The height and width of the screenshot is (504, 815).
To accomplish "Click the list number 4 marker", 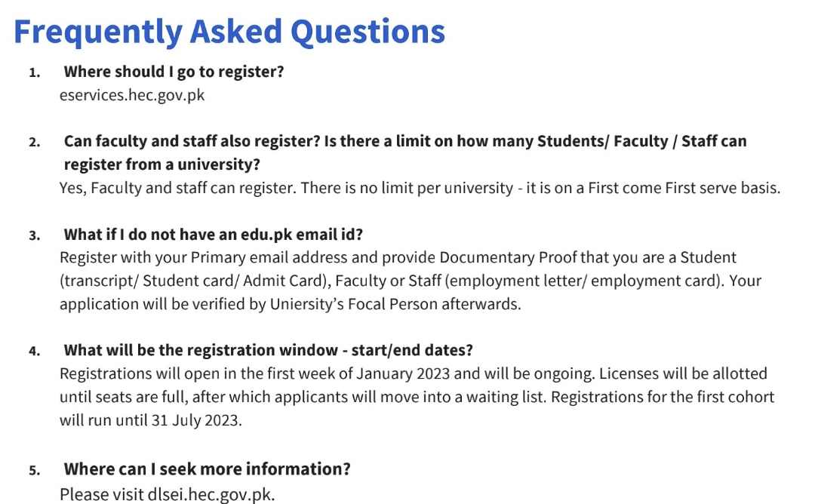I will (x=34, y=352).
